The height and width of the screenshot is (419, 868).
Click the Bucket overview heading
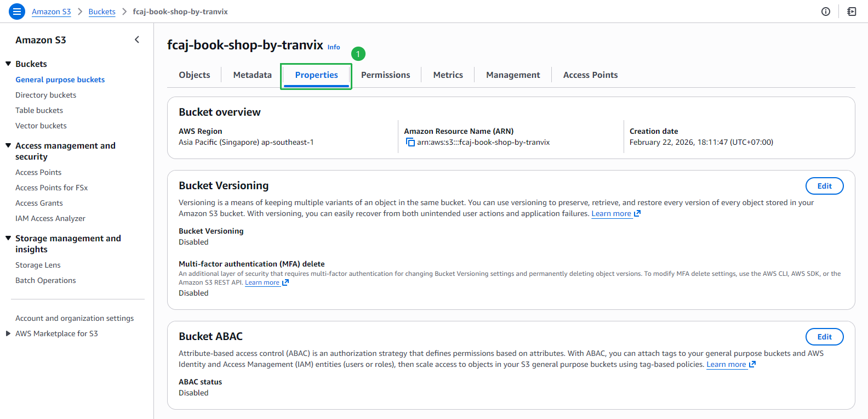click(220, 112)
